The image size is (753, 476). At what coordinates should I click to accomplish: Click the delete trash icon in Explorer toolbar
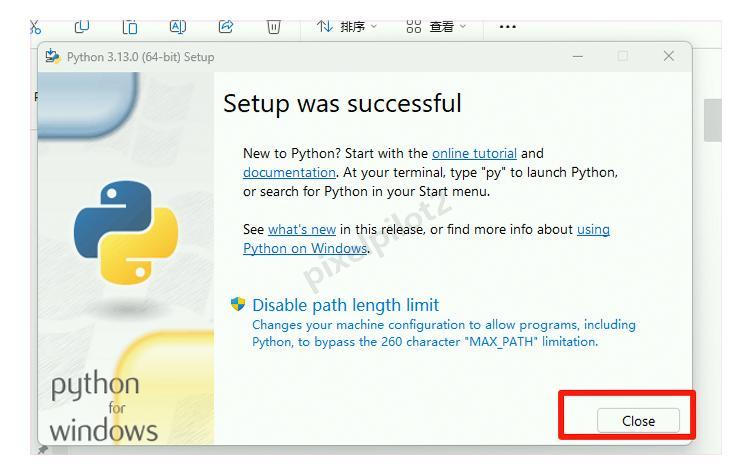(x=274, y=27)
